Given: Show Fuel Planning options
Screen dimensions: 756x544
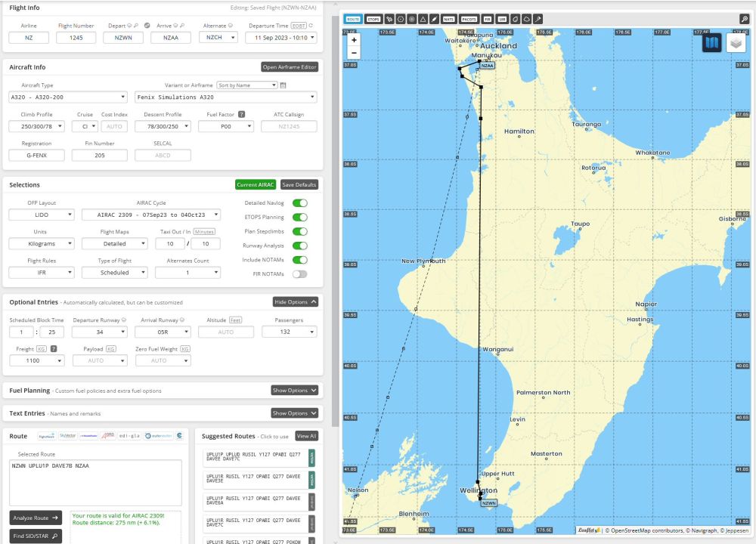Looking at the screenshot, I should 295,391.
